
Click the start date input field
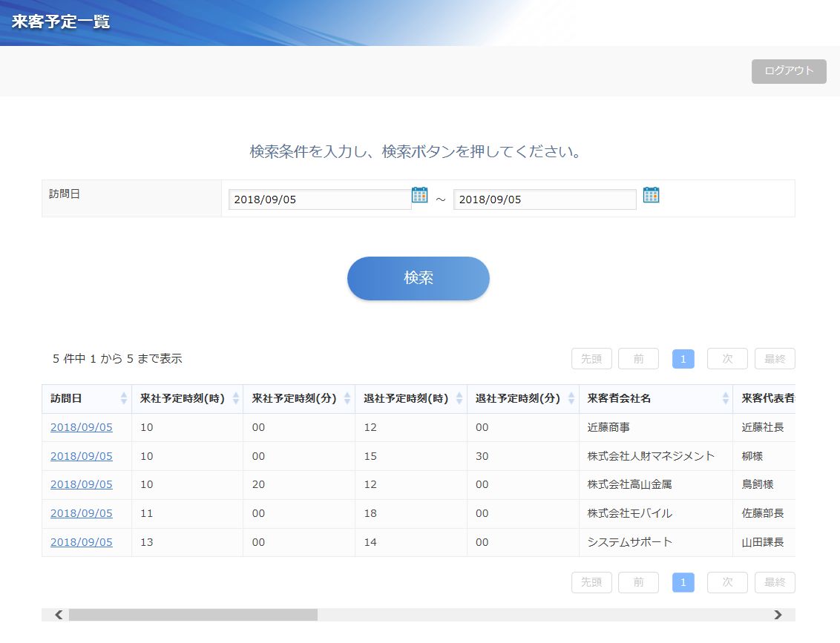tap(319, 200)
